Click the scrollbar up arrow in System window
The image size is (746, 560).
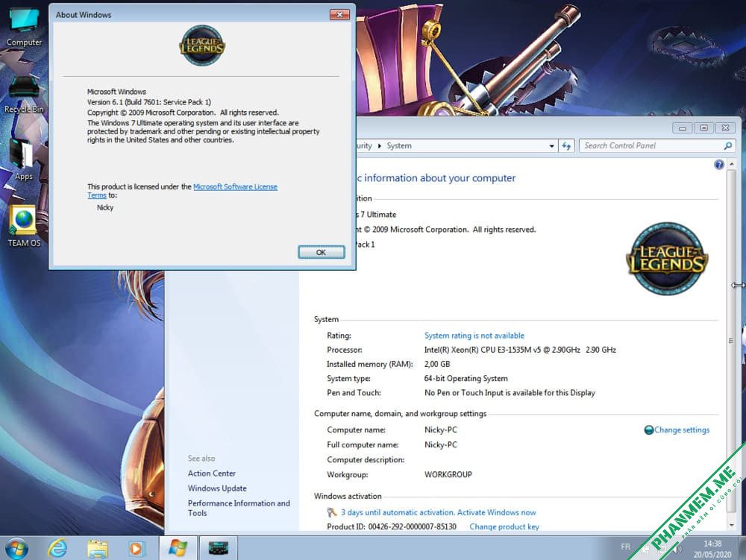(732, 164)
